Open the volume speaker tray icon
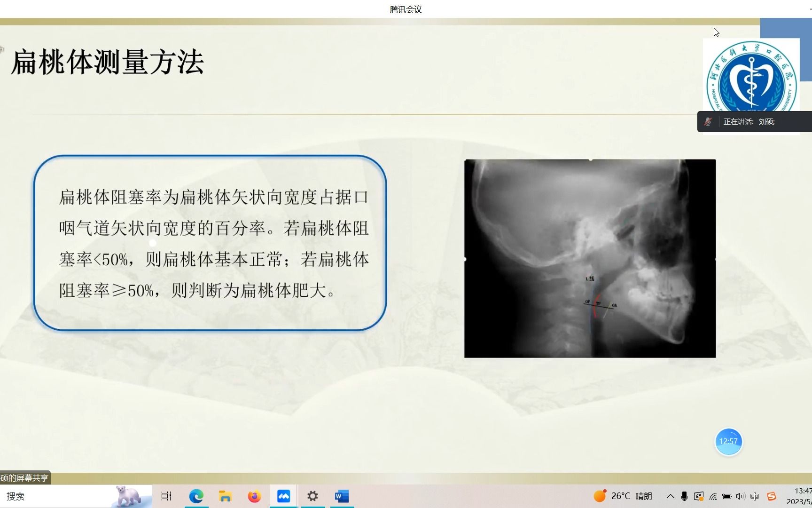The image size is (812, 508). coord(741,496)
